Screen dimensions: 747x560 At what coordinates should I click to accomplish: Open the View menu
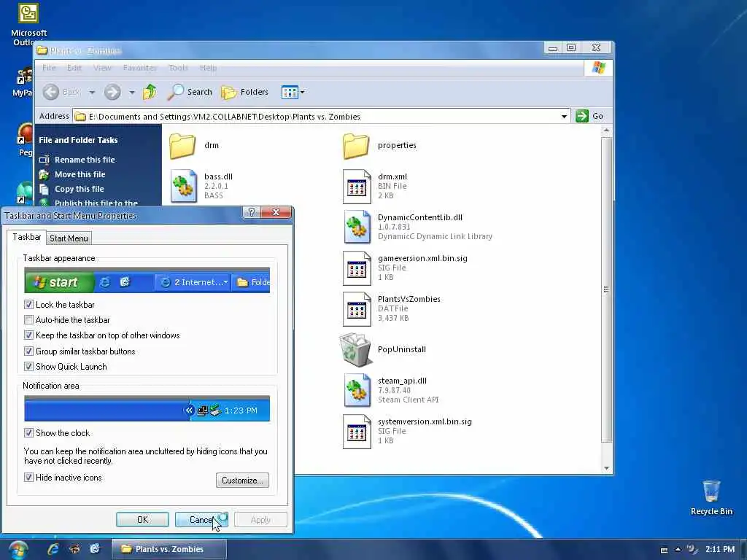[102, 68]
